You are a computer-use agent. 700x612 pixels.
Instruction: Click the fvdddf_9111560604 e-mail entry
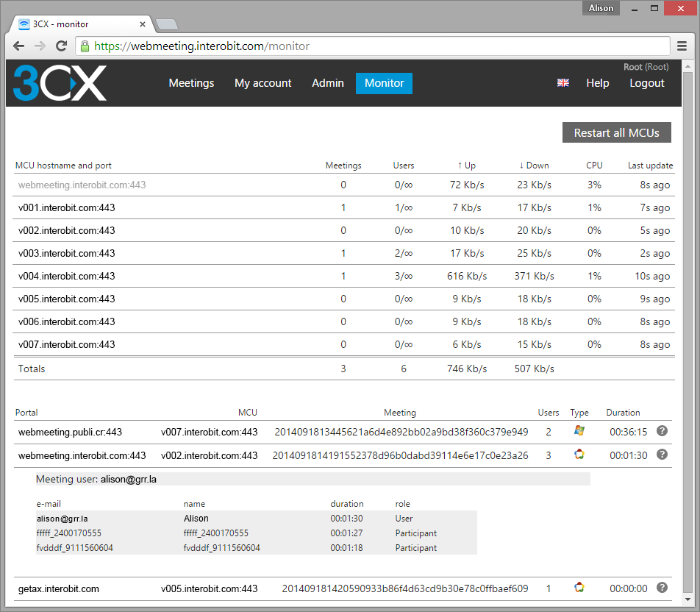[x=74, y=548]
